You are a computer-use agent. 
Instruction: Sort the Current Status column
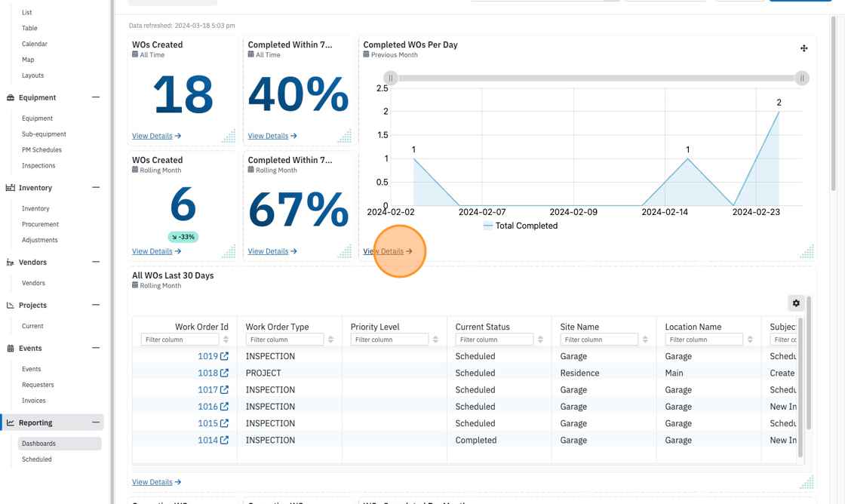540,340
